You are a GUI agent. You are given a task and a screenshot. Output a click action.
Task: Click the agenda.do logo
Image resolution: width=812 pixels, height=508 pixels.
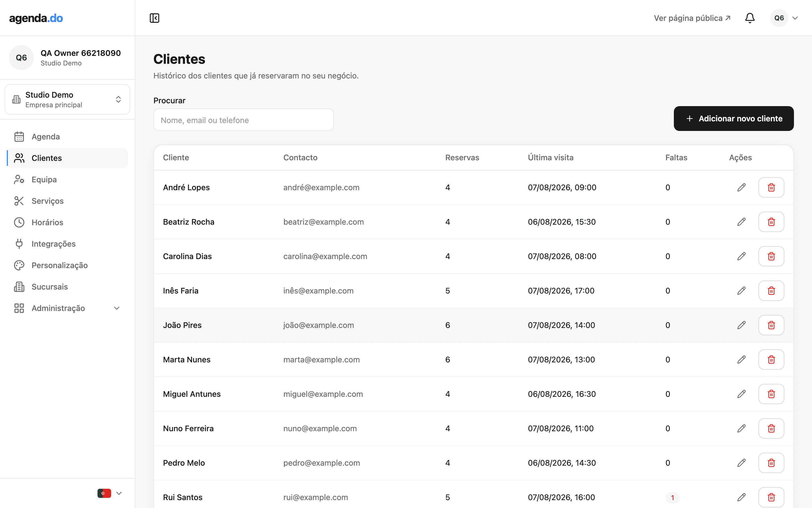[36, 18]
